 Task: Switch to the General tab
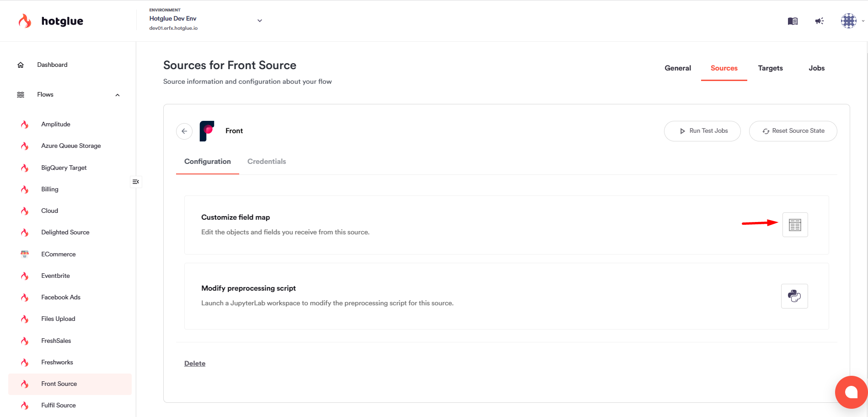(x=678, y=68)
